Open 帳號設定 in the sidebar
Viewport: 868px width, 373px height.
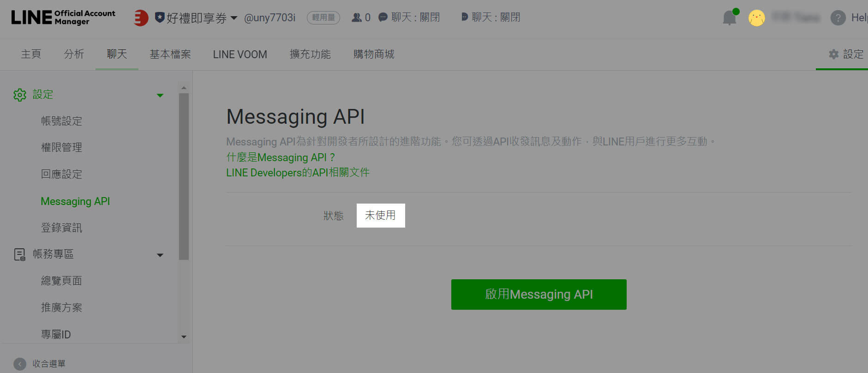[61, 121]
